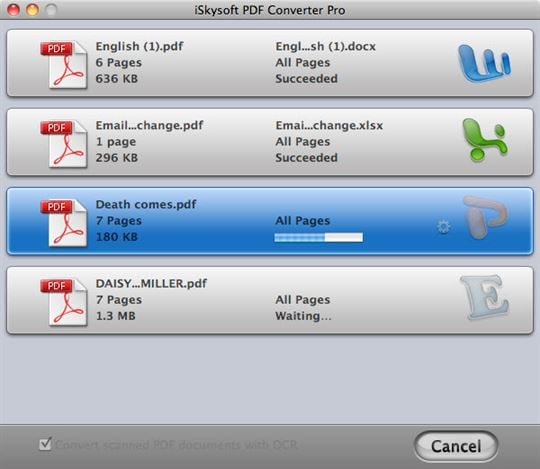Click All Pages in the Death comes.pdf row

pos(303,220)
